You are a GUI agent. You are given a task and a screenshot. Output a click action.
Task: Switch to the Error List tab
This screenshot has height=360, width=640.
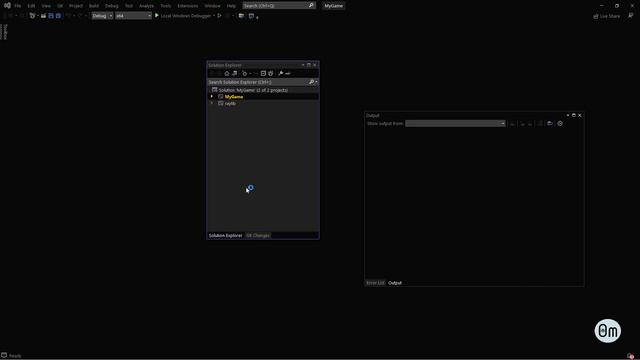click(375, 283)
